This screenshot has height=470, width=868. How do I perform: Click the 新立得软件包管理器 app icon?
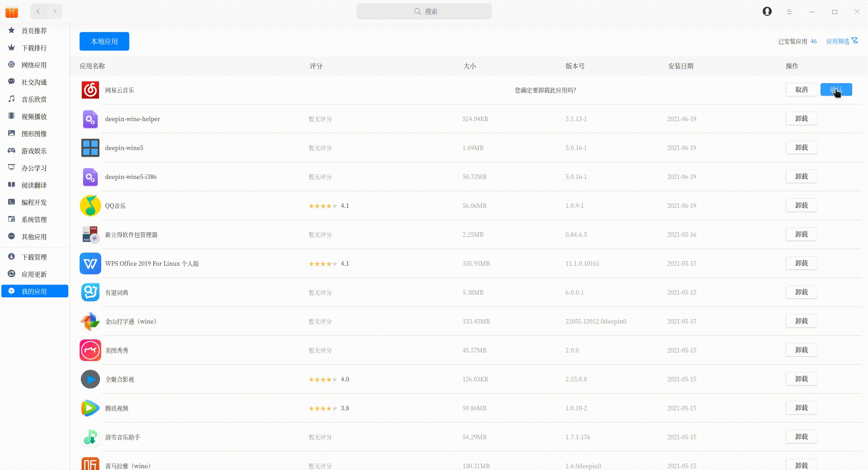(90, 235)
